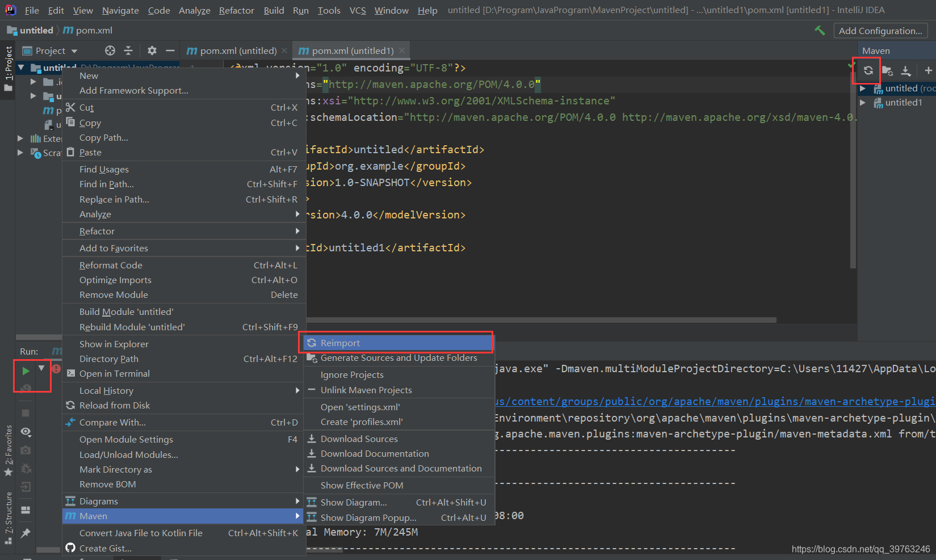Click the locate target icon in Project panel
The height and width of the screenshot is (560, 936).
pos(110,50)
